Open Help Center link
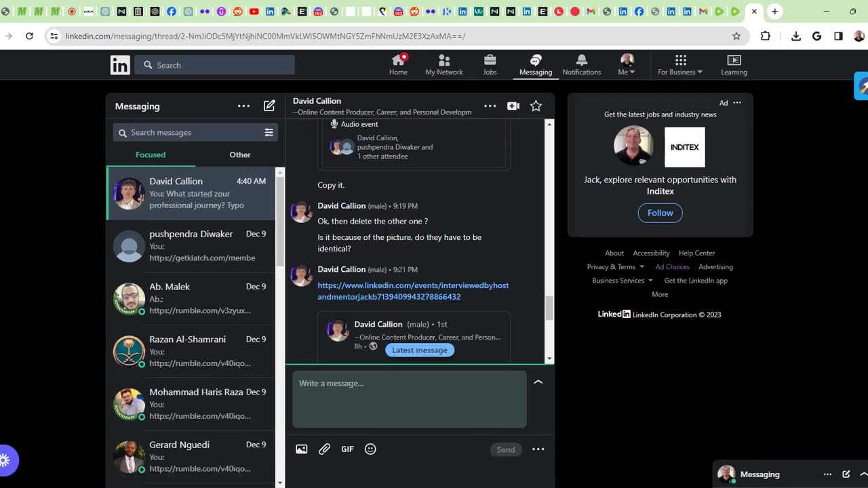 pos(696,253)
